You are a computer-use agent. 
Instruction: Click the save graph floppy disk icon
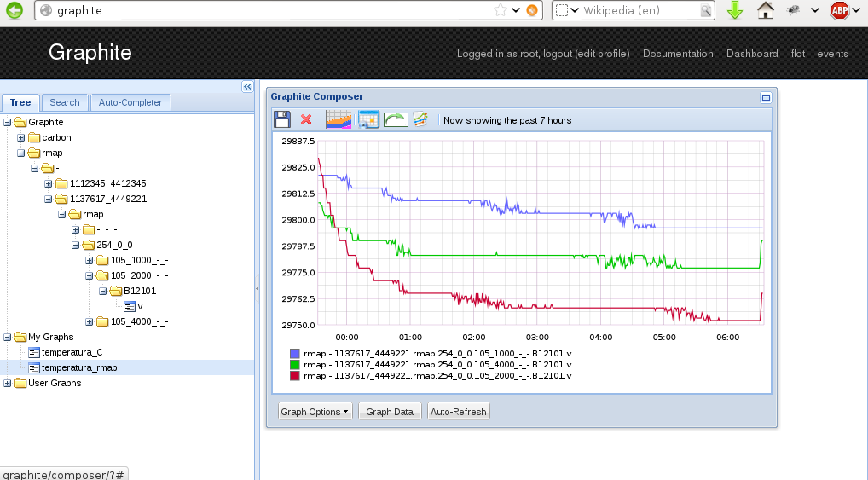pyautogui.click(x=282, y=120)
